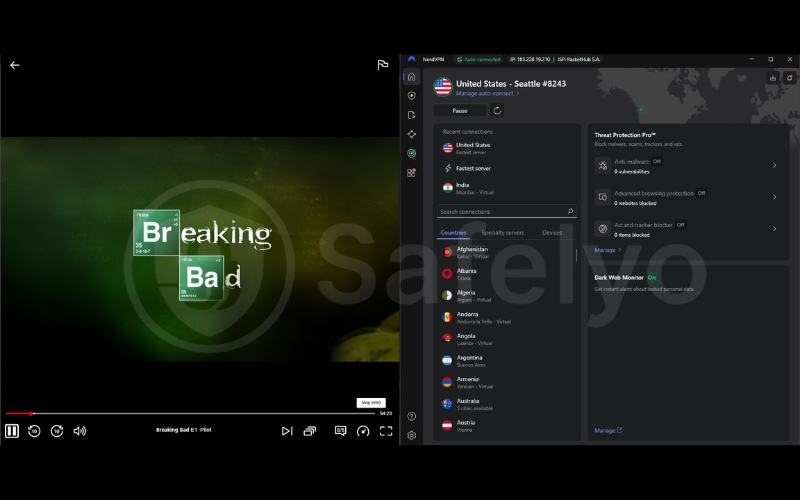Open Threat Protection shield in sidebar
800x500 pixels.
(x=412, y=95)
